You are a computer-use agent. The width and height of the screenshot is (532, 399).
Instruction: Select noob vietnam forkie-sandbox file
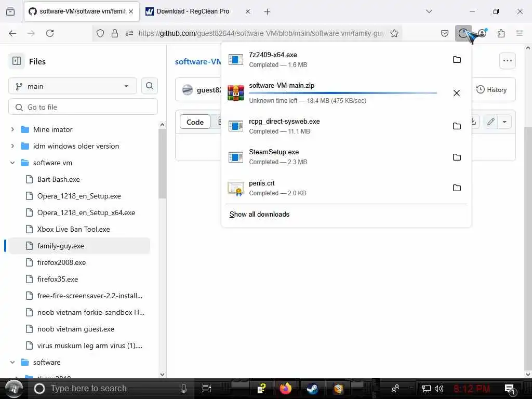click(x=90, y=312)
